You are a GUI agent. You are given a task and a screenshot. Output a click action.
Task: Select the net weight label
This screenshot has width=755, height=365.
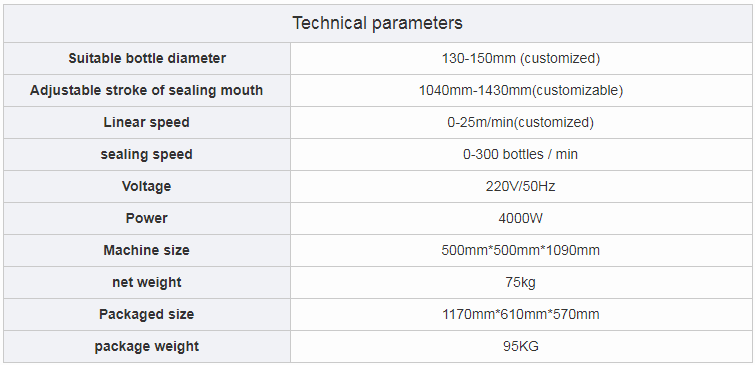coord(147,282)
